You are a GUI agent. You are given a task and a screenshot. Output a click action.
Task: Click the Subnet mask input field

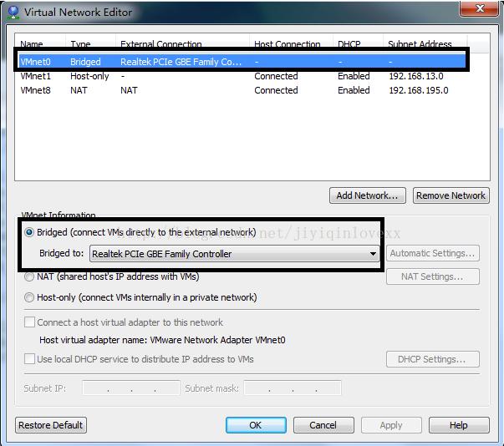tap(293, 388)
